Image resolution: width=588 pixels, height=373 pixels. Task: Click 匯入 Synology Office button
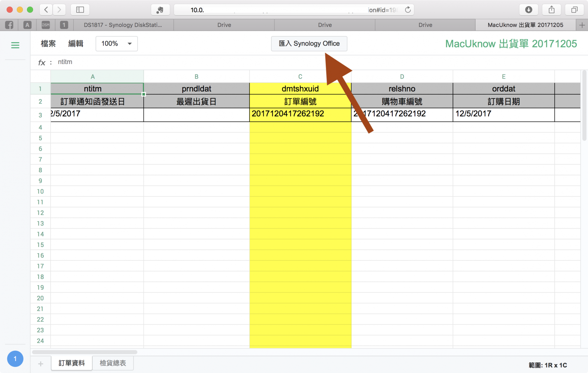309,44
